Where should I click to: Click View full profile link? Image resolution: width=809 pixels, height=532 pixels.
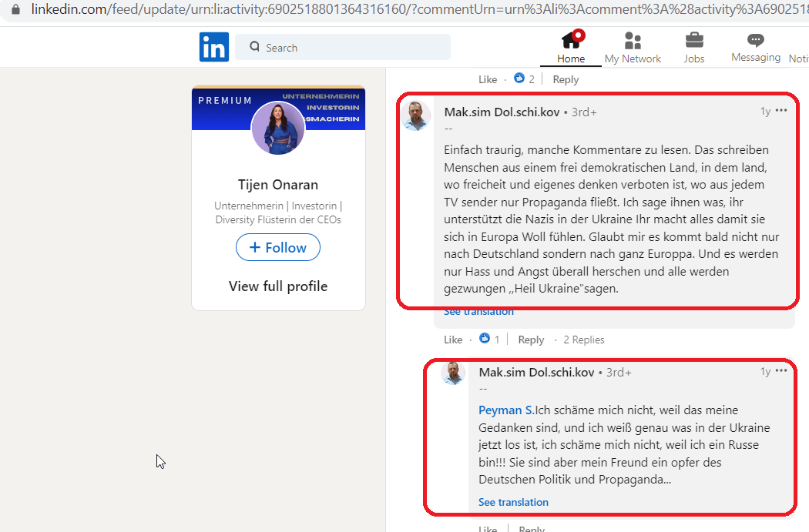[x=278, y=286]
